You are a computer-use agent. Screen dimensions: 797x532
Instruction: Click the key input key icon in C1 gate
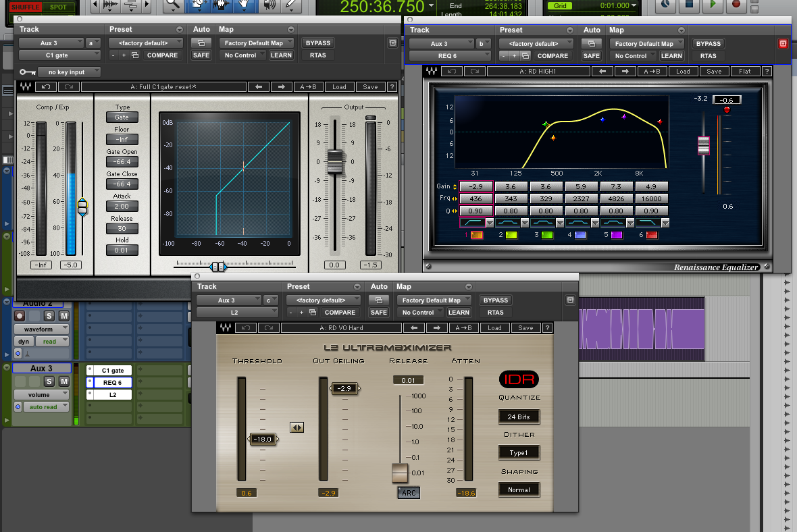pos(28,72)
